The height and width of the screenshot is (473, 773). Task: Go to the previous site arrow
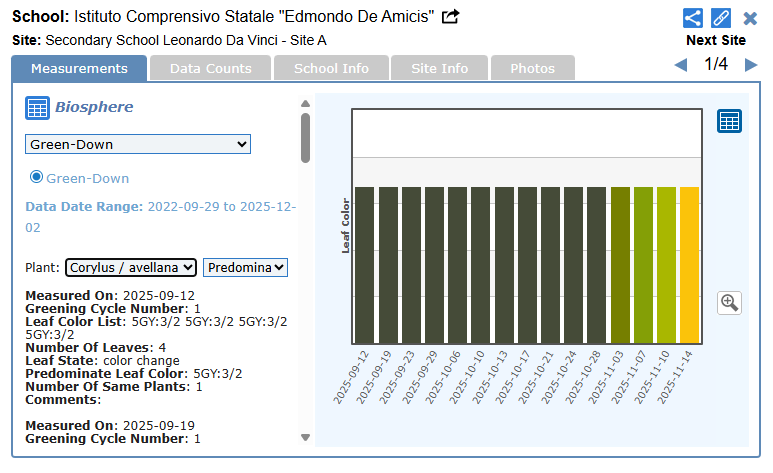(681, 66)
